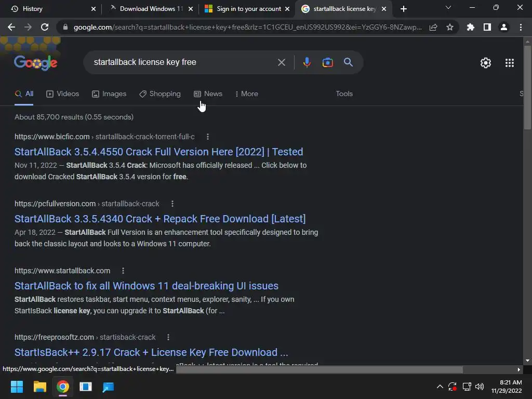Open a new browser tab
Image resolution: width=532 pixels, height=399 pixels.
[403, 9]
